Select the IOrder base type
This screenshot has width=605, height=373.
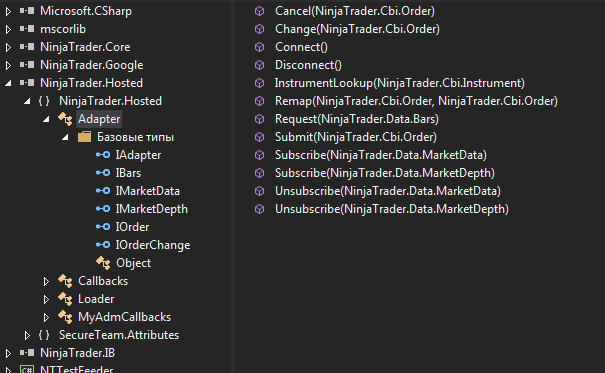[x=132, y=227]
